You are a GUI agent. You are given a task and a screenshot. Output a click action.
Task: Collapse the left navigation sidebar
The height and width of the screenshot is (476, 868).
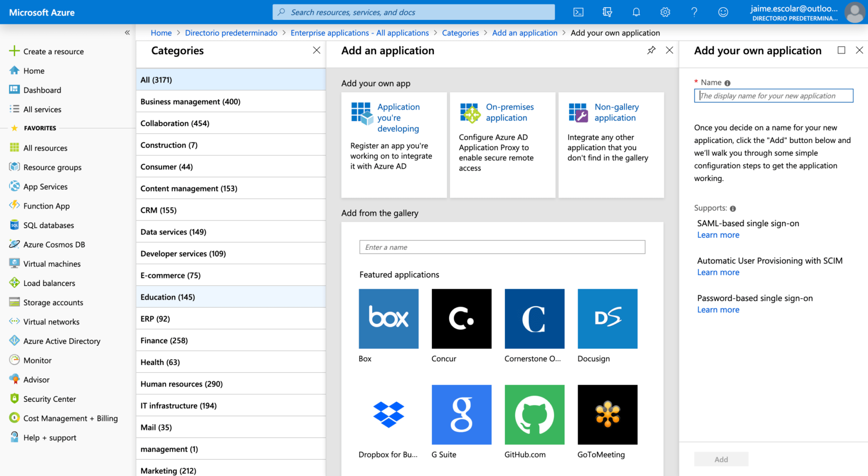[127, 32]
